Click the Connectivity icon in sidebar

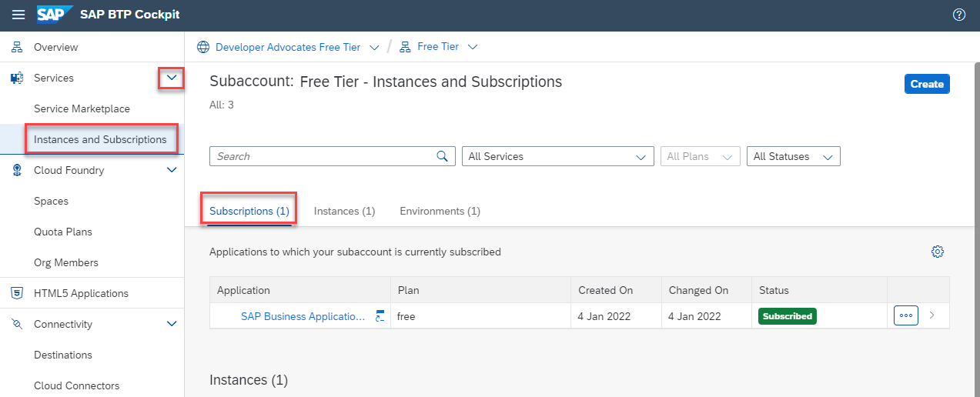pyautogui.click(x=17, y=324)
